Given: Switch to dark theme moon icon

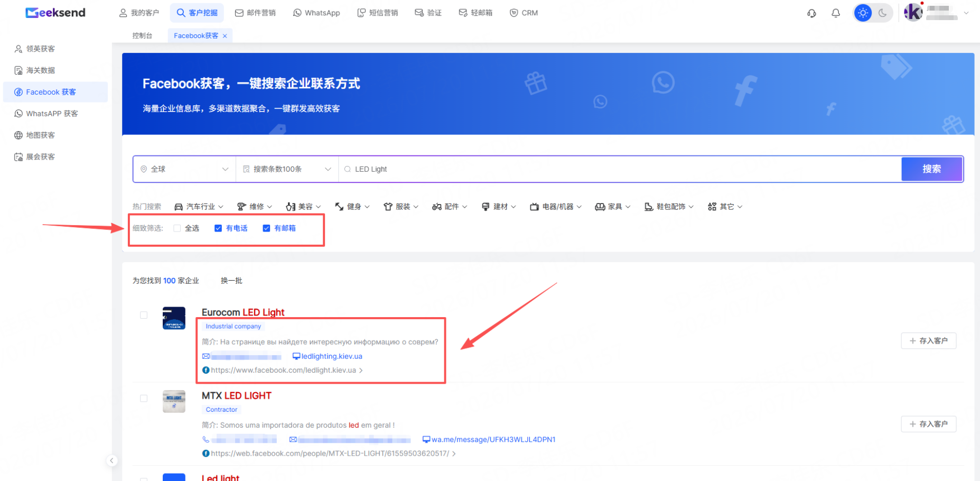Looking at the screenshot, I should [x=883, y=13].
